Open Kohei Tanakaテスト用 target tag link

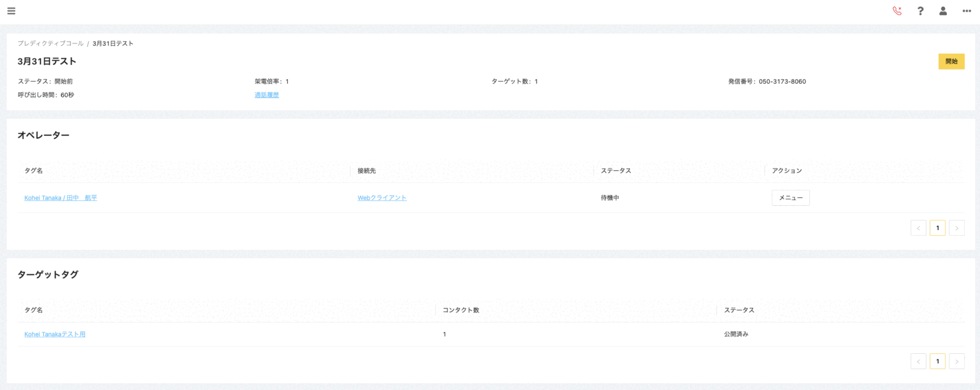click(x=55, y=334)
